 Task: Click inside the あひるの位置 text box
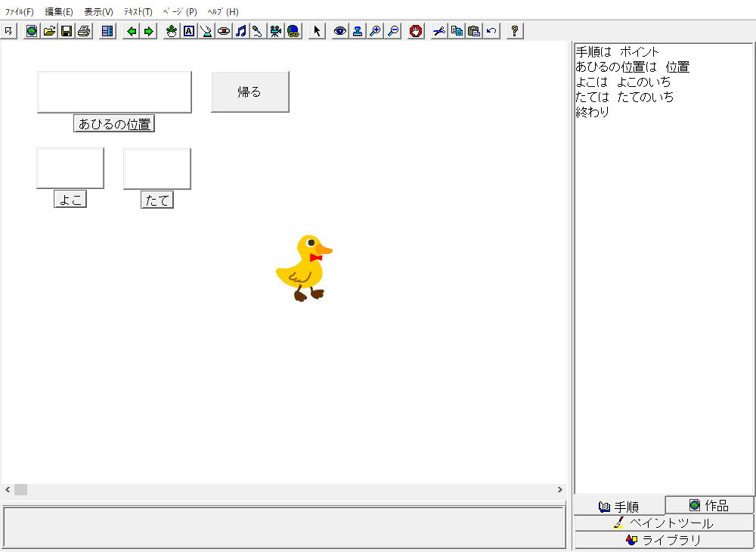[114, 92]
